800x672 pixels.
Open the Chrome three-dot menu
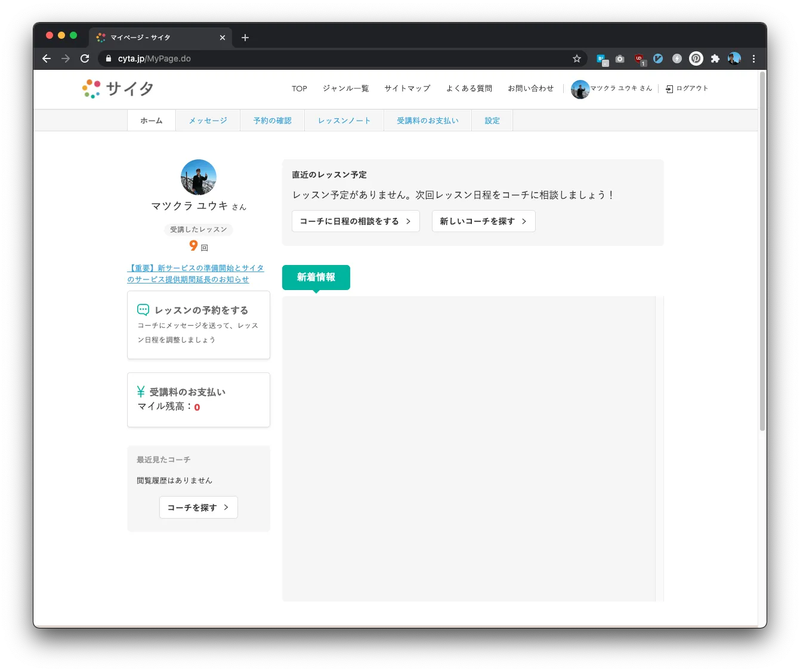point(753,58)
